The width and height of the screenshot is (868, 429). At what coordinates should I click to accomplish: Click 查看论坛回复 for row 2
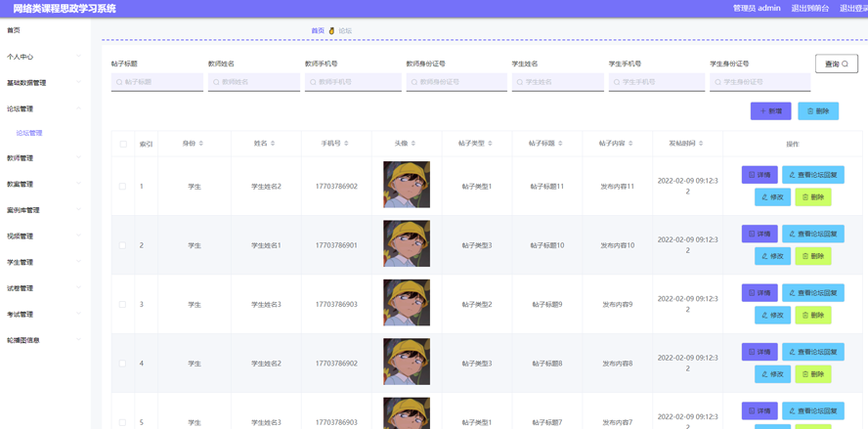[x=813, y=235]
